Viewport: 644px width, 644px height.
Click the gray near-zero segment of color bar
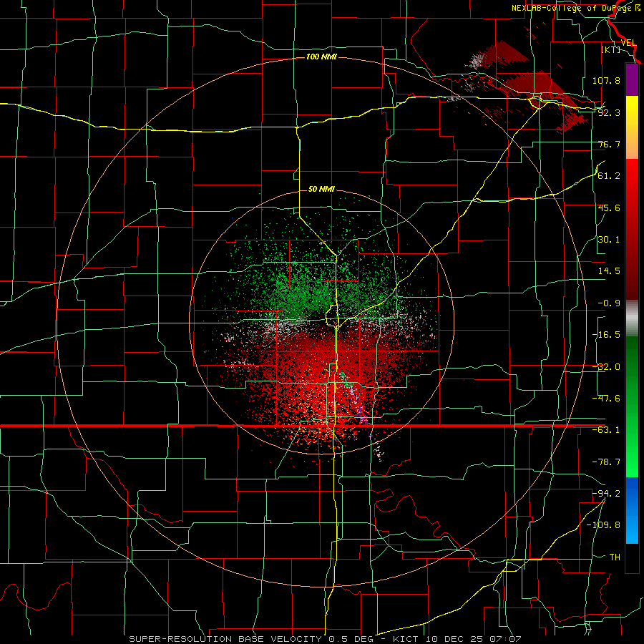pos(632,318)
